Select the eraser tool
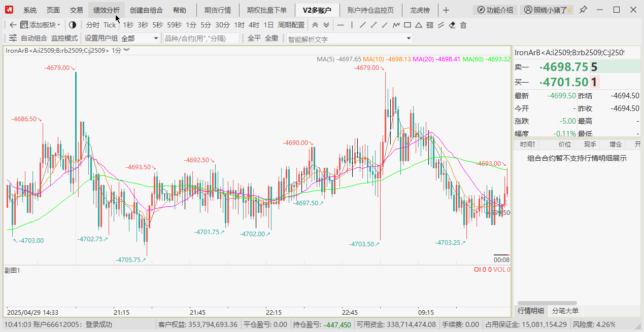The height and width of the screenshot is (332, 644). [x=452, y=25]
